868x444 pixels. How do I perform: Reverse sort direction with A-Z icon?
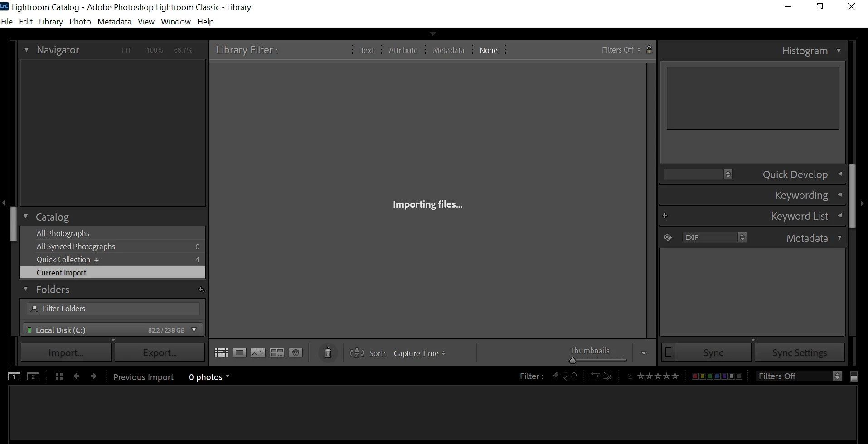(x=357, y=353)
